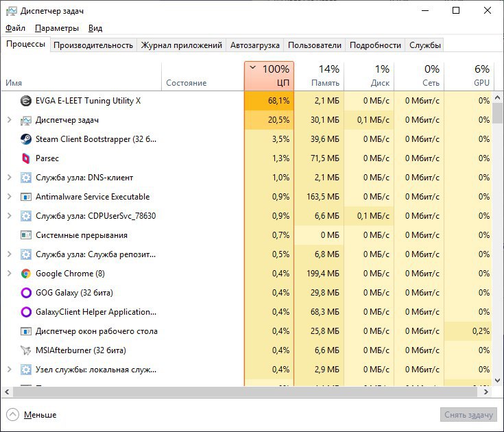Sort by the Состояние column header
This screenshot has height=432, width=504.
pyautogui.click(x=203, y=76)
